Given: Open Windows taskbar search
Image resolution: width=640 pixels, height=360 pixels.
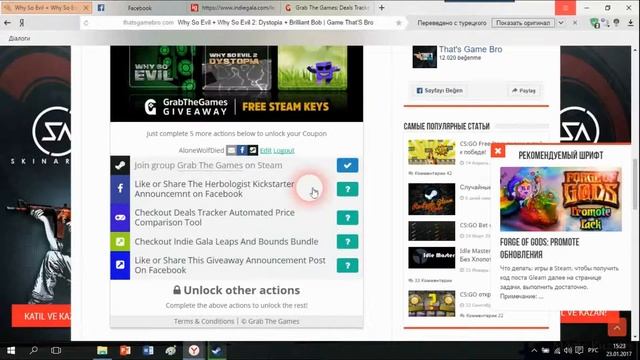Looking at the screenshot, I should 33,351.
